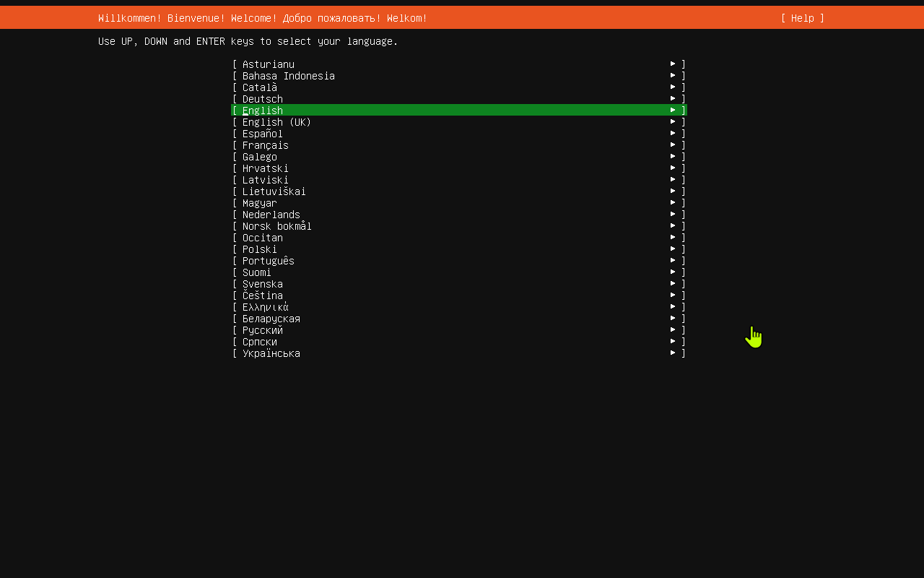Screen dimensions: 924x578
Task: Click the arrow on Українська row
Action: point(673,353)
